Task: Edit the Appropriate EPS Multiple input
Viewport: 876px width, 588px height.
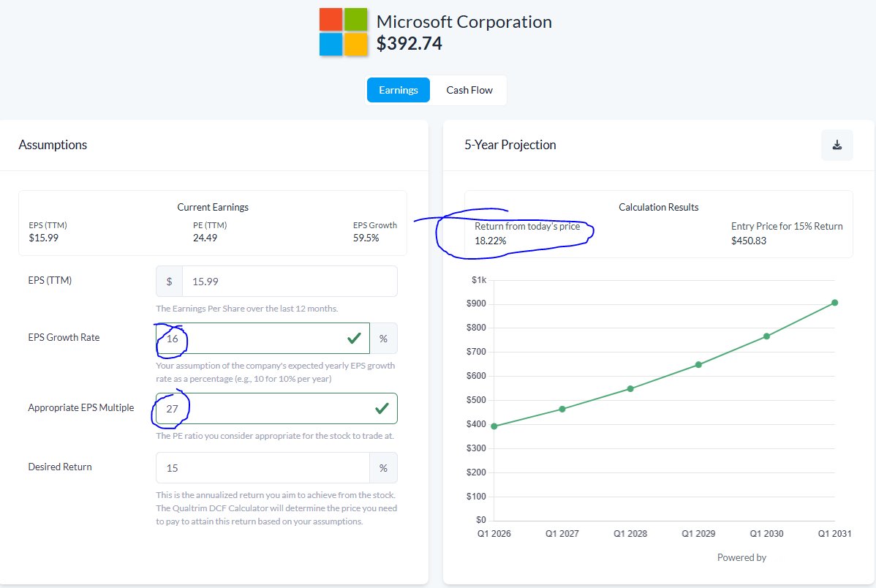Action: [276, 409]
